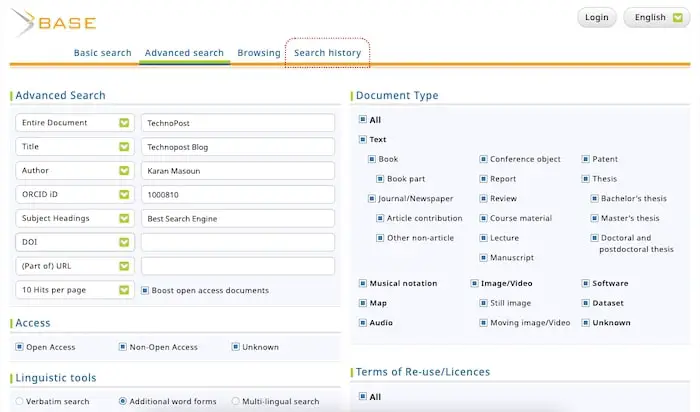Click the BASE logo
Image resolution: width=700 pixels, height=412 pixels.
point(54,22)
